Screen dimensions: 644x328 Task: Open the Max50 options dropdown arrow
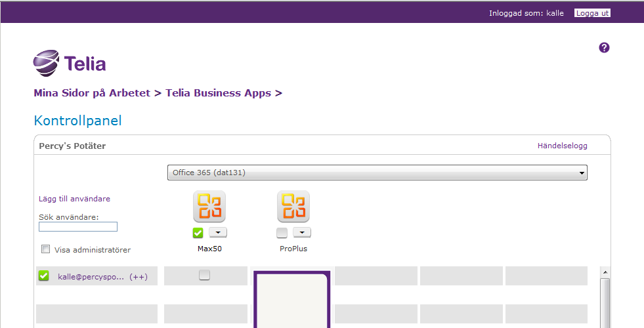[218, 233]
